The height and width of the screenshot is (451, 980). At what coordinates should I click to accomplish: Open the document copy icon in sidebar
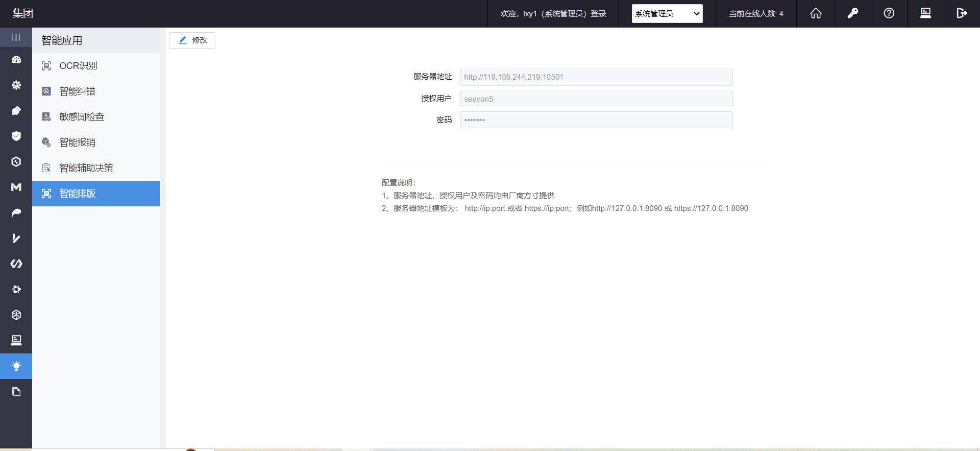tap(16, 392)
